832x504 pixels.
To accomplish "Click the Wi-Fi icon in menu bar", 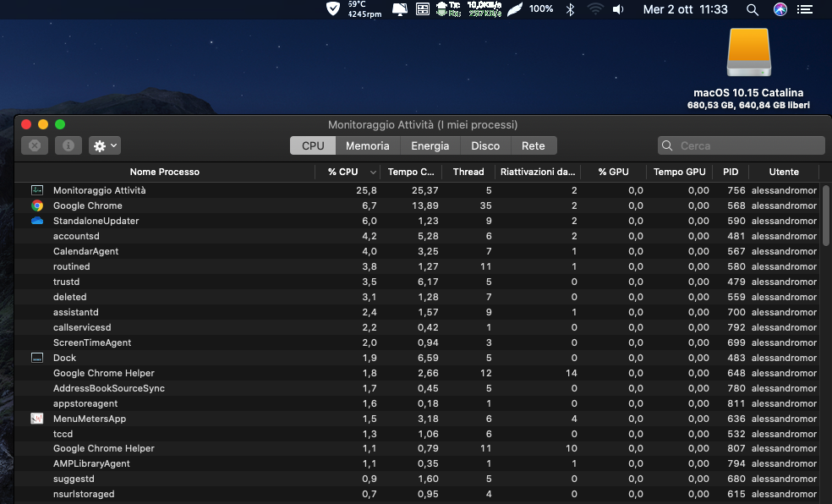I will [x=595, y=9].
